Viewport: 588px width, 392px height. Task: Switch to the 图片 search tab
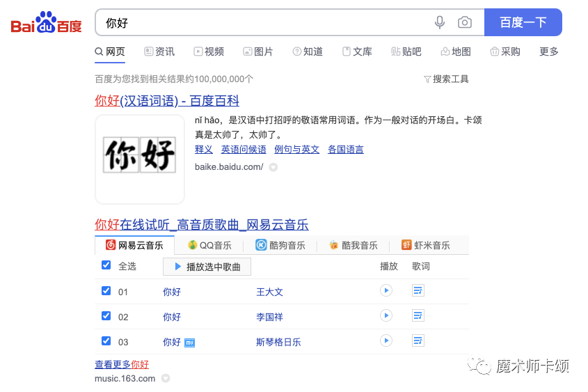(258, 52)
